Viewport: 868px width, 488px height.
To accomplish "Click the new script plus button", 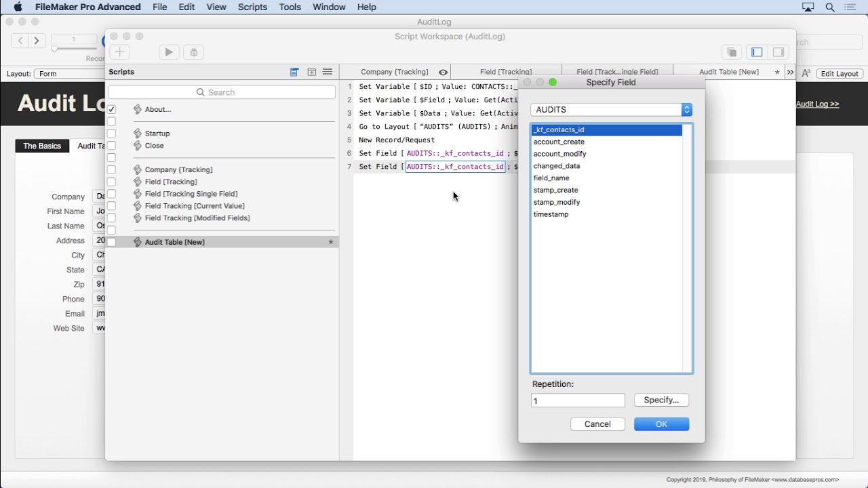I will 119,52.
